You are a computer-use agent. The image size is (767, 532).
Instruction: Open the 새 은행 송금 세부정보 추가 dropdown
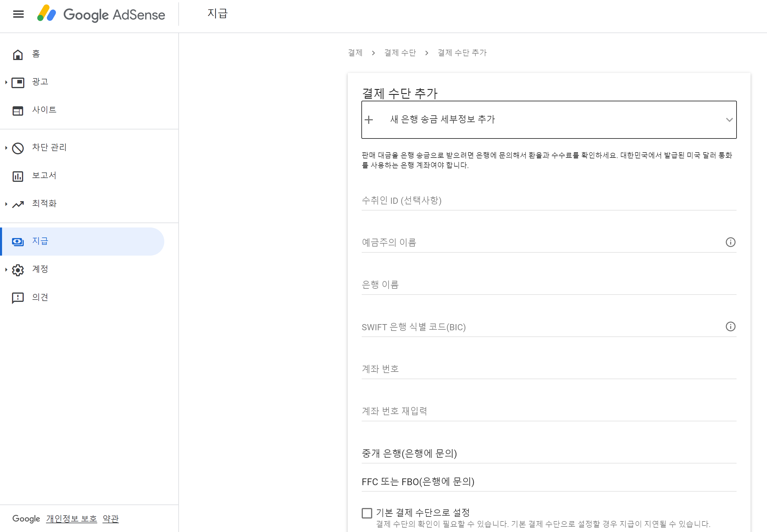pyautogui.click(x=549, y=120)
